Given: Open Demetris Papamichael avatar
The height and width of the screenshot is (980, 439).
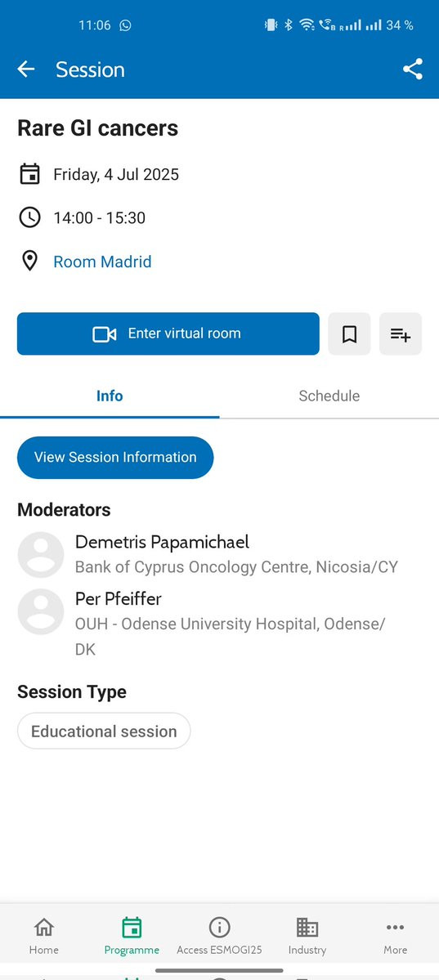Looking at the screenshot, I should pos(41,554).
